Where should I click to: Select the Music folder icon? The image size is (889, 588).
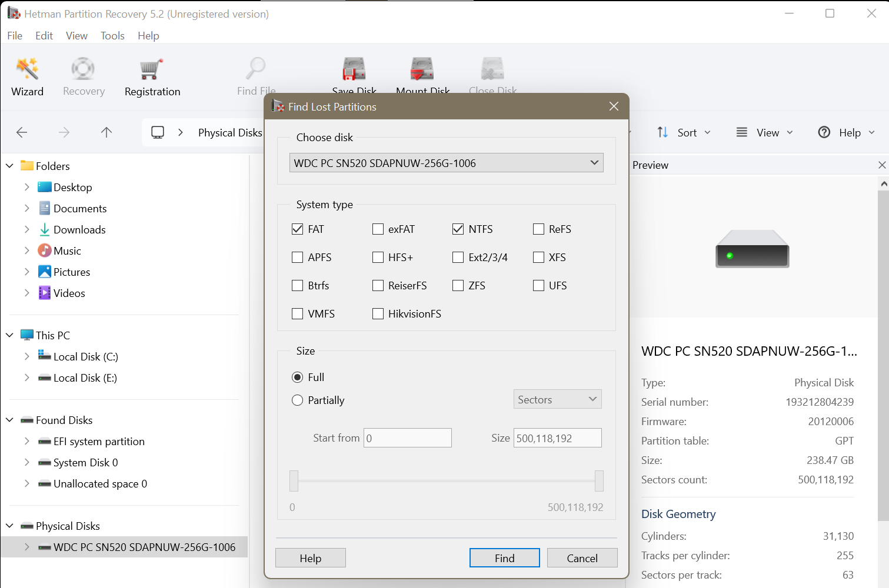[45, 250]
